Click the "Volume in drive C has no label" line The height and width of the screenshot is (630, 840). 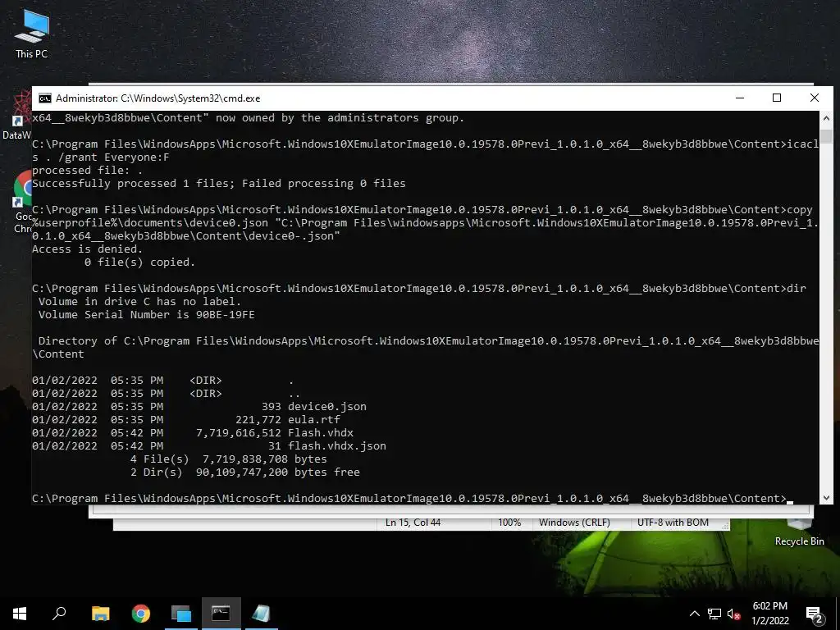click(139, 302)
